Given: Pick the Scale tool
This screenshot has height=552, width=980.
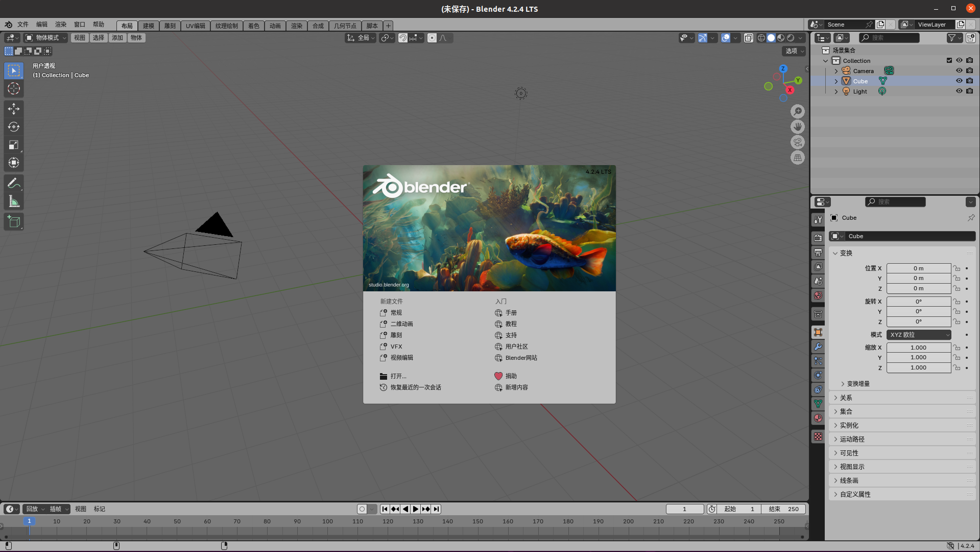Looking at the screenshot, I should point(14,145).
